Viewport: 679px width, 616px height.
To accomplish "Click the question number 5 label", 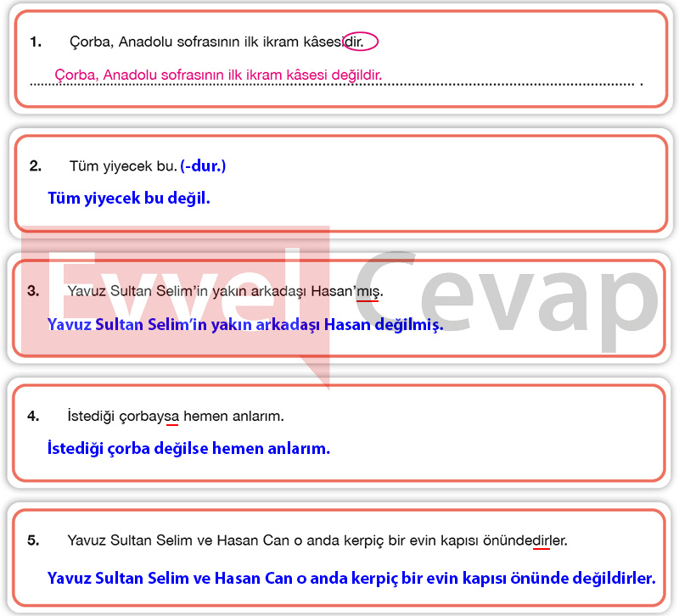I will click(33, 540).
